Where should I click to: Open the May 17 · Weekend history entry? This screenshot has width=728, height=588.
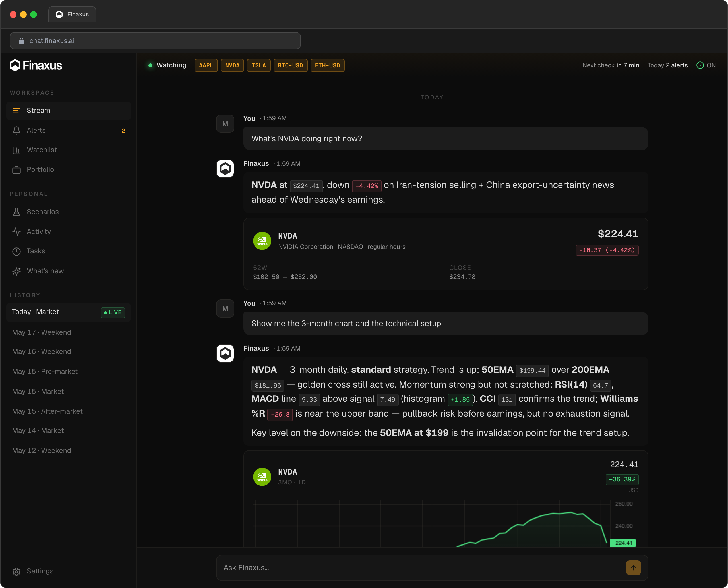[x=69, y=332]
